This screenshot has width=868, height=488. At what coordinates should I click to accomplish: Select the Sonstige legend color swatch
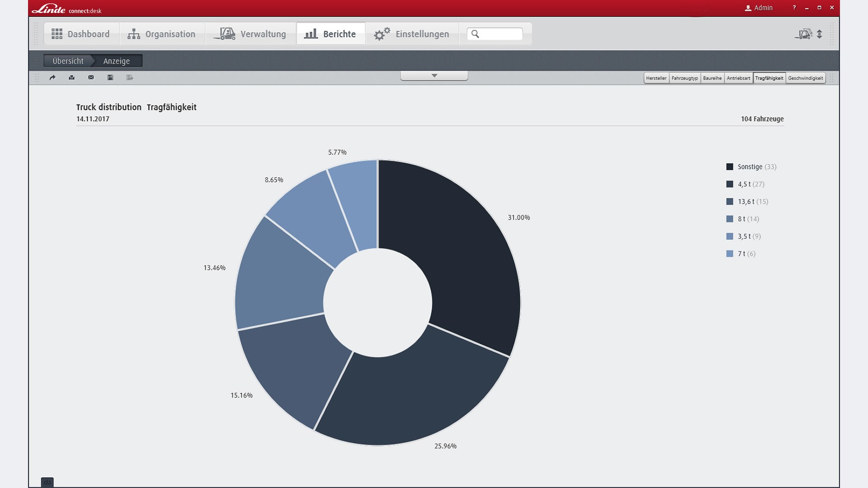[x=729, y=166]
